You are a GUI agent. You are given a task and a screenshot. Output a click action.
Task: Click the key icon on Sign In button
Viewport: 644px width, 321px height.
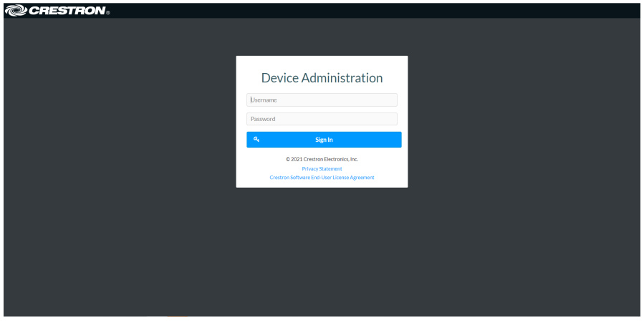coord(256,140)
